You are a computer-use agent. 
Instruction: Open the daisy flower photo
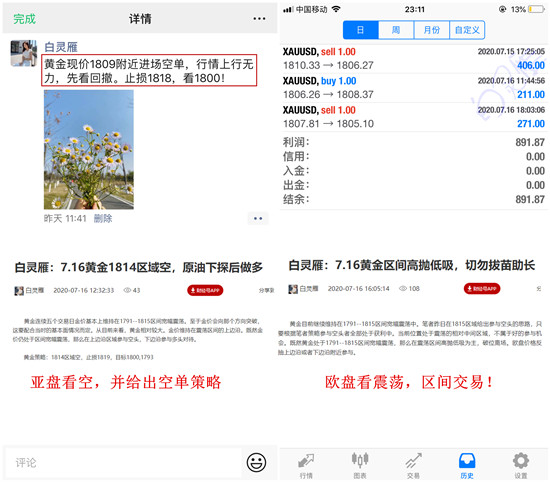(x=89, y=149)
